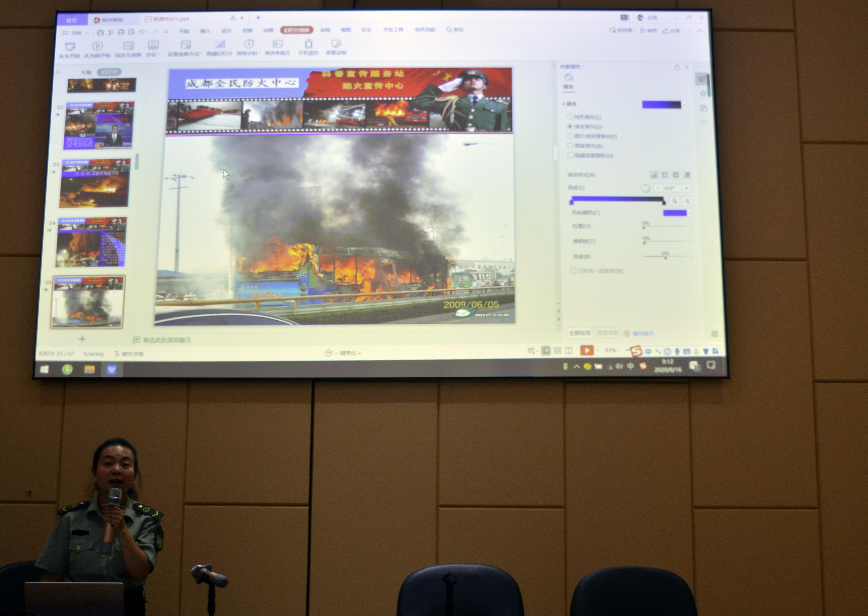
Task: Click the normal view icon in status bar
Action: [546, 351]
